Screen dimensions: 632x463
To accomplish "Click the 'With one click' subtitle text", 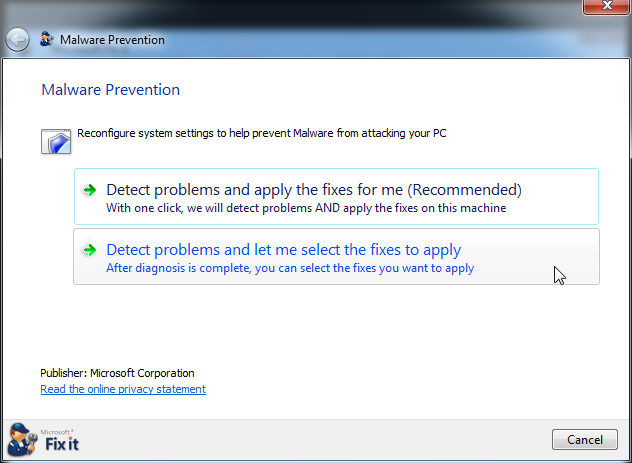I will (305, 208).
